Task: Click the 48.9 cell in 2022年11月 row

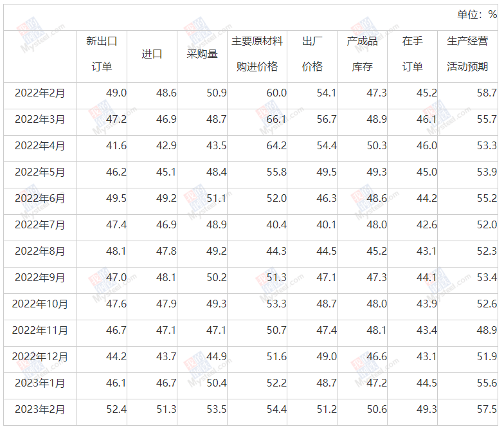Action: [x=486, y=331]
